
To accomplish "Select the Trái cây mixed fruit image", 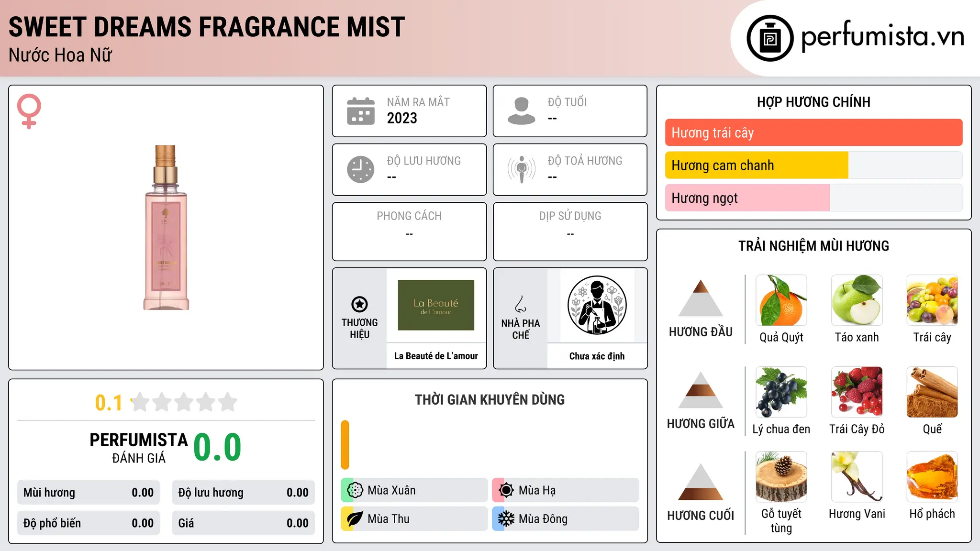I will tap(932, 300).
